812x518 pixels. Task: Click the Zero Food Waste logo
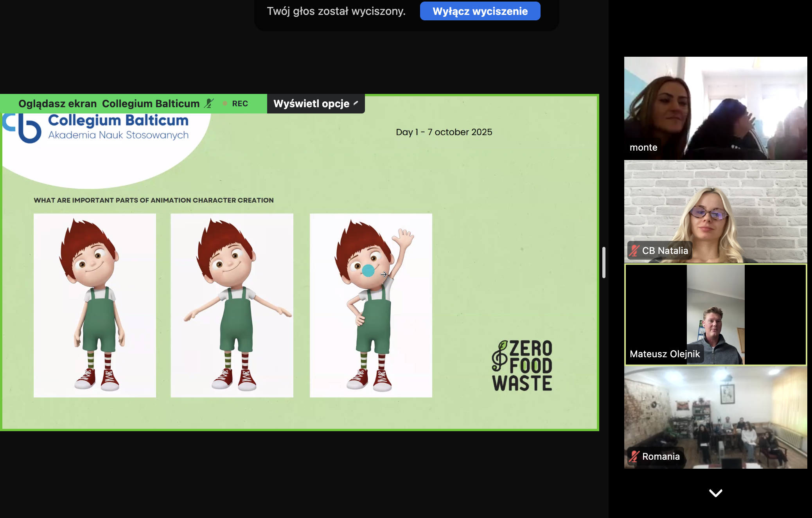tap(522, 366)
